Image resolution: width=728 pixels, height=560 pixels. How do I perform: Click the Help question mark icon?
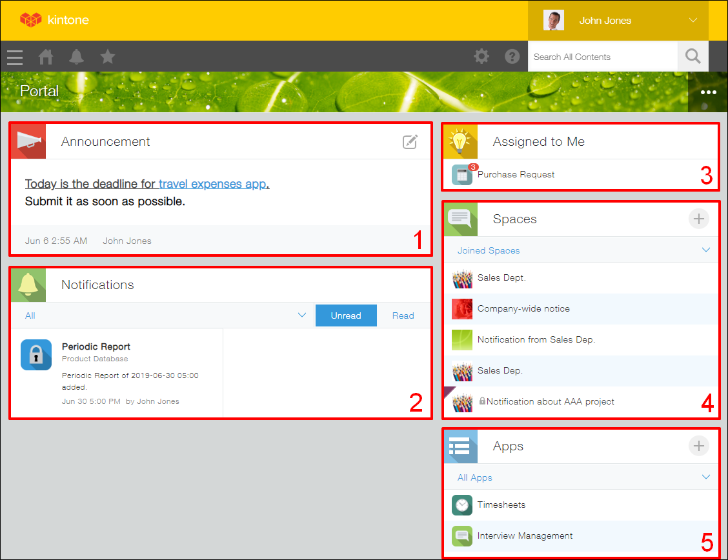click(x=512, y=57)
